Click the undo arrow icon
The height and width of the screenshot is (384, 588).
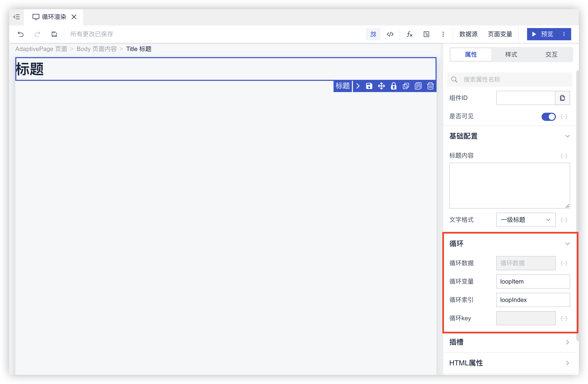pos(21,34)
